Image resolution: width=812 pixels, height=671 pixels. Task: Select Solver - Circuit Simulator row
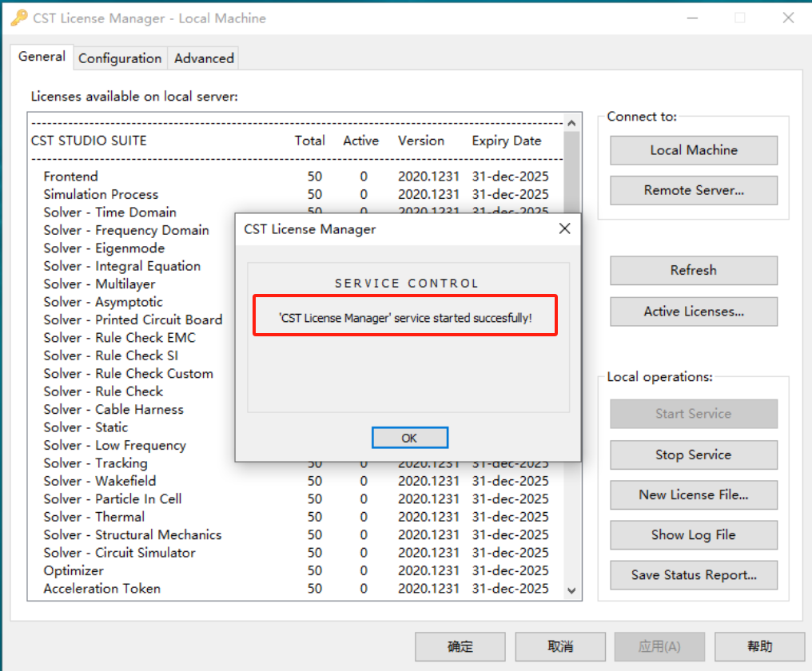296,553
